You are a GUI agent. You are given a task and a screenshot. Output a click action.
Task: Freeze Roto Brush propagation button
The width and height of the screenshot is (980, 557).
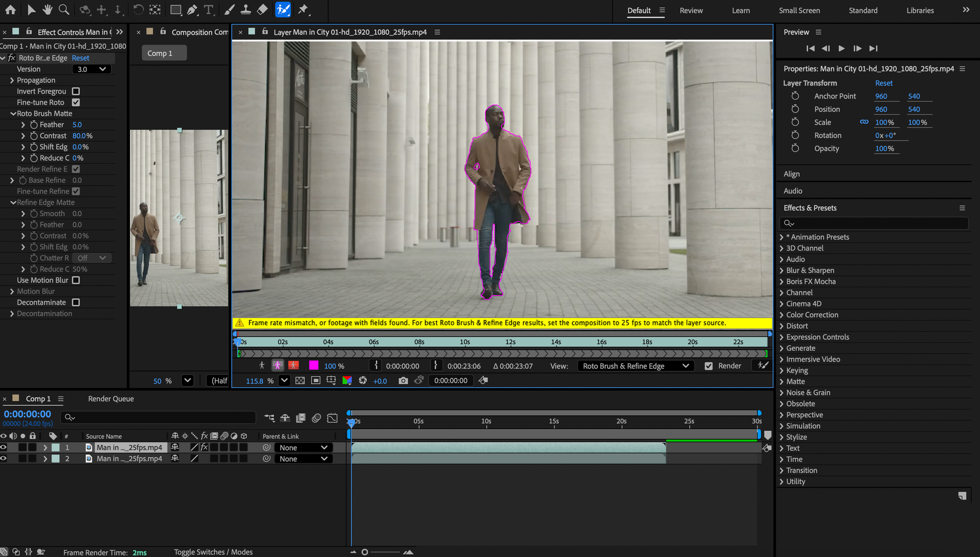(763, 365)
